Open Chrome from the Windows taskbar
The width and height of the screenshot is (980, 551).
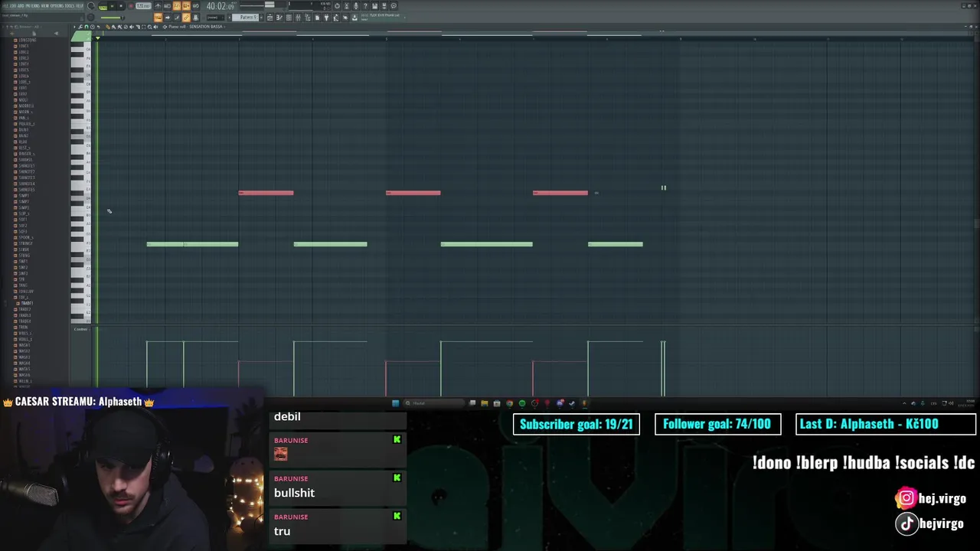click(x=510, y=403)
